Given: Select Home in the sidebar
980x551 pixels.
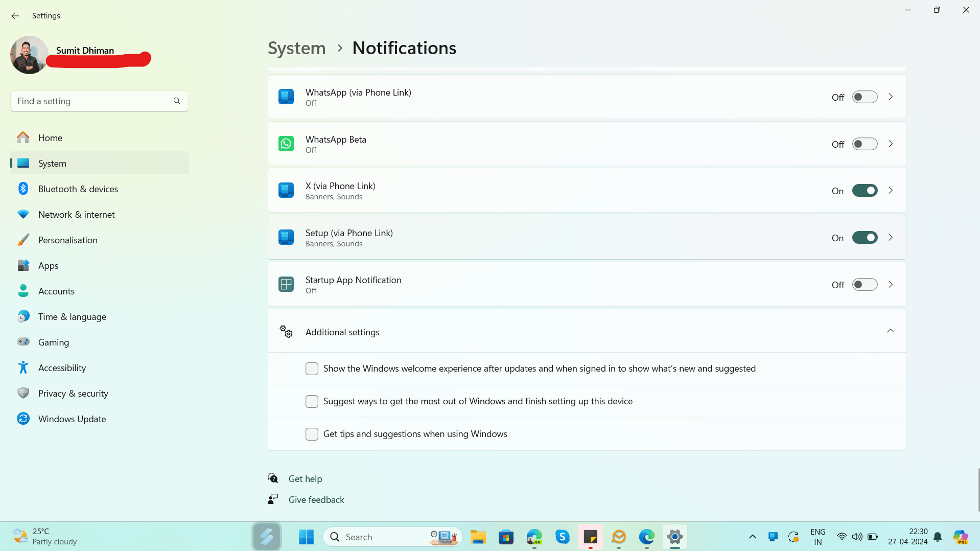Looking at the screenshot, I should point(100,137).
